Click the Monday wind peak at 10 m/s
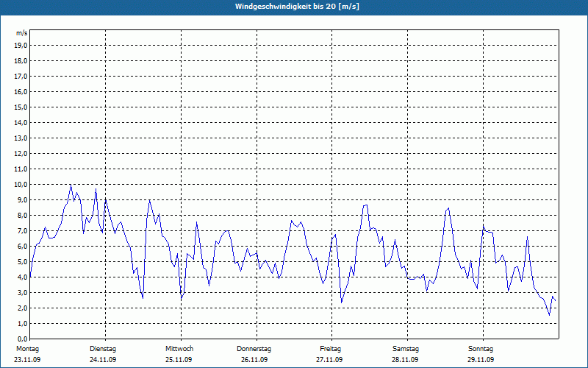The image size is (588, 368). tap(71, 185)
